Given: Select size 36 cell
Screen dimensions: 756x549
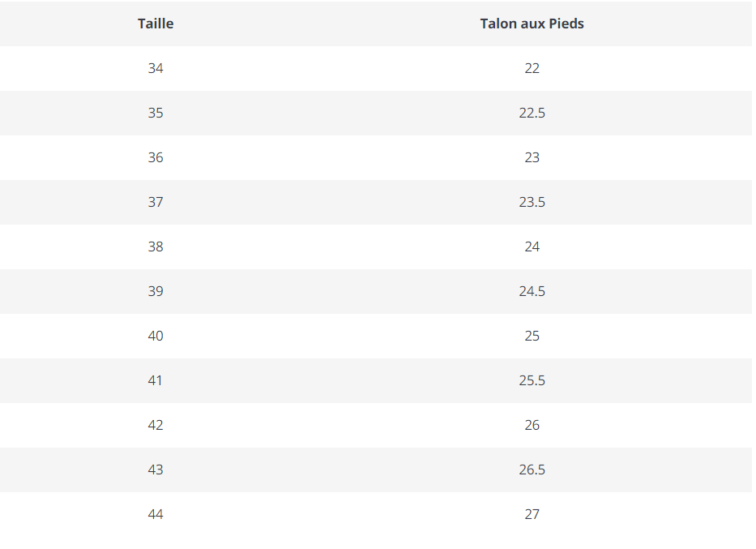Looking at the screenshot, I should [x=156, y=158].
